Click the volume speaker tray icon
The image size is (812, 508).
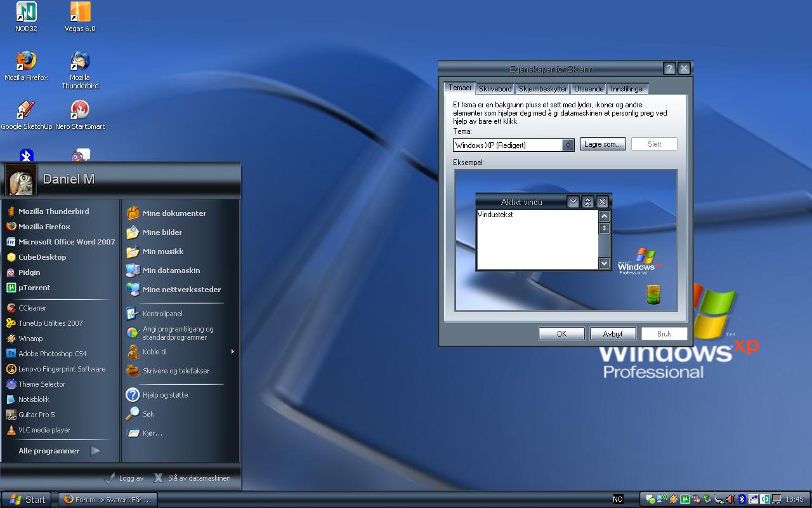[x=730, y=499]
